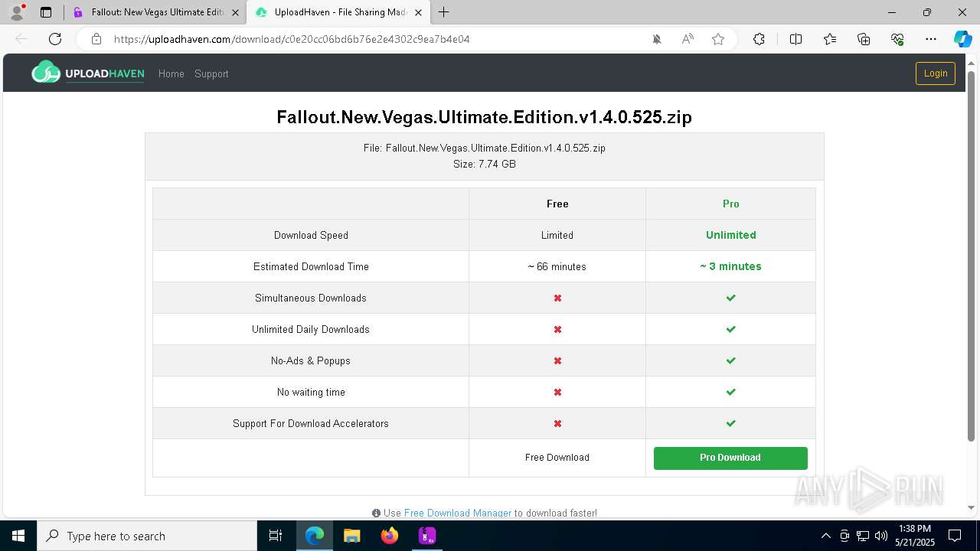Open the Free Download Manager link
This screenshot has width=980, height=551.
tap(458, 513)
